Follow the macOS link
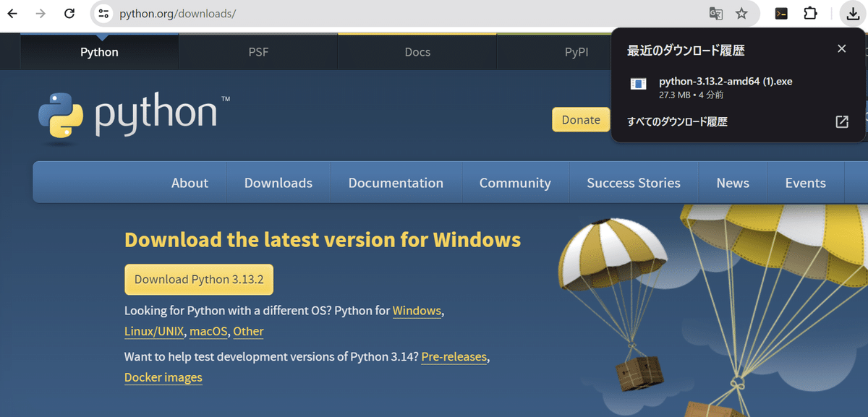868x417 pixels. [208, 332]
